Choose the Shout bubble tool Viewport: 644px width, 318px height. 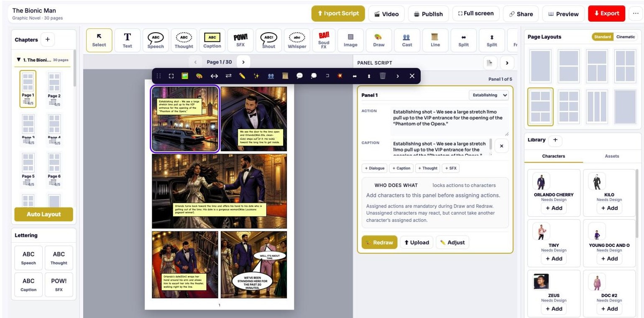coord(268,40)
